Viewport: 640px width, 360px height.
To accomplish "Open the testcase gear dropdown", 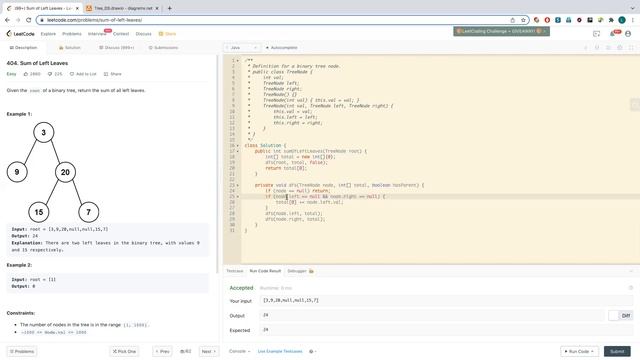I will coord(313,351).
